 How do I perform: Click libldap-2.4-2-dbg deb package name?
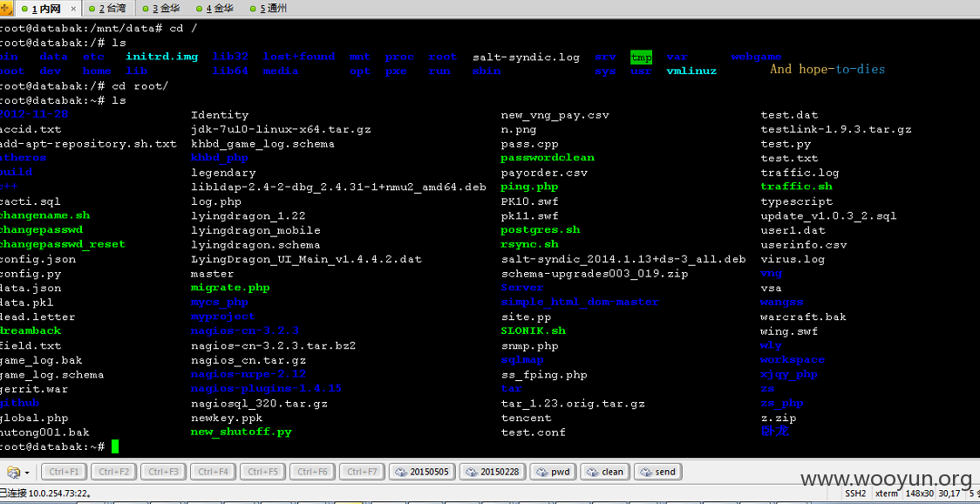click(339, 187)
